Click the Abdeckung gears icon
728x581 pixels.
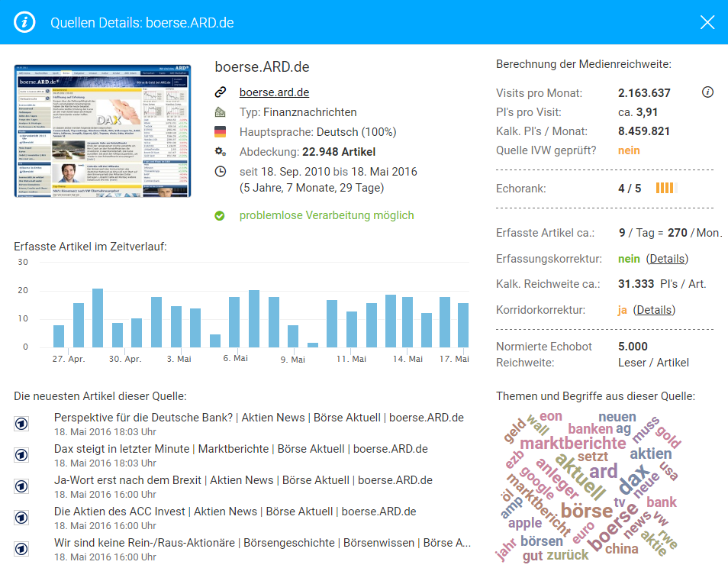[221, 152]
